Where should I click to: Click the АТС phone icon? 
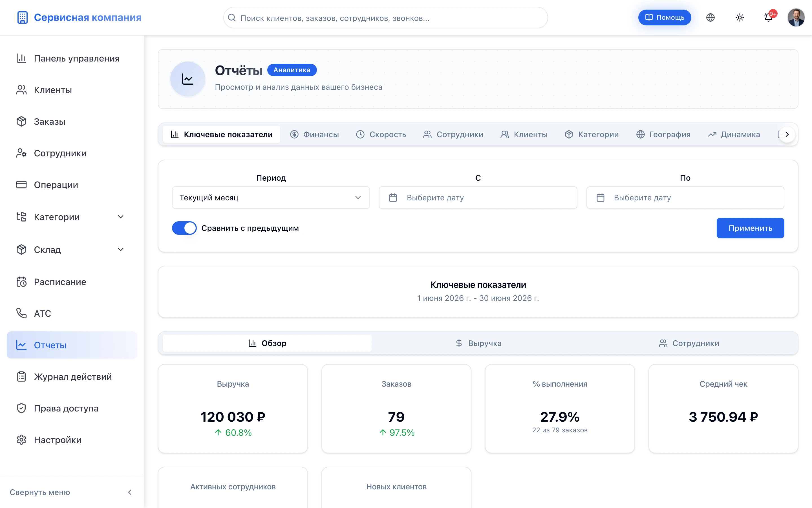21,313
